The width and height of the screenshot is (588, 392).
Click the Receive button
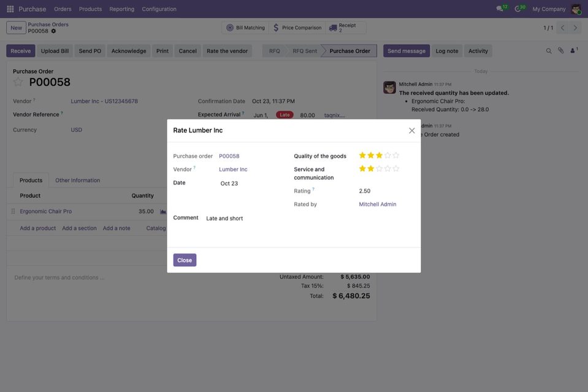[x=21, y=51]
